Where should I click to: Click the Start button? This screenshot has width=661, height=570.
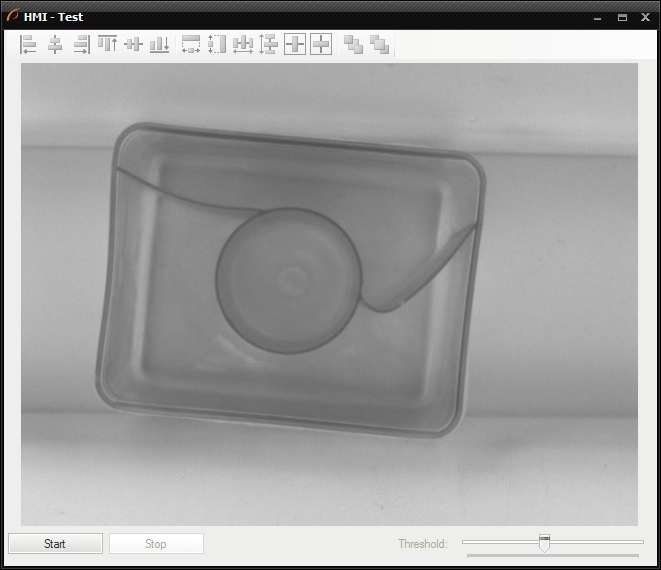pos(55,543)
